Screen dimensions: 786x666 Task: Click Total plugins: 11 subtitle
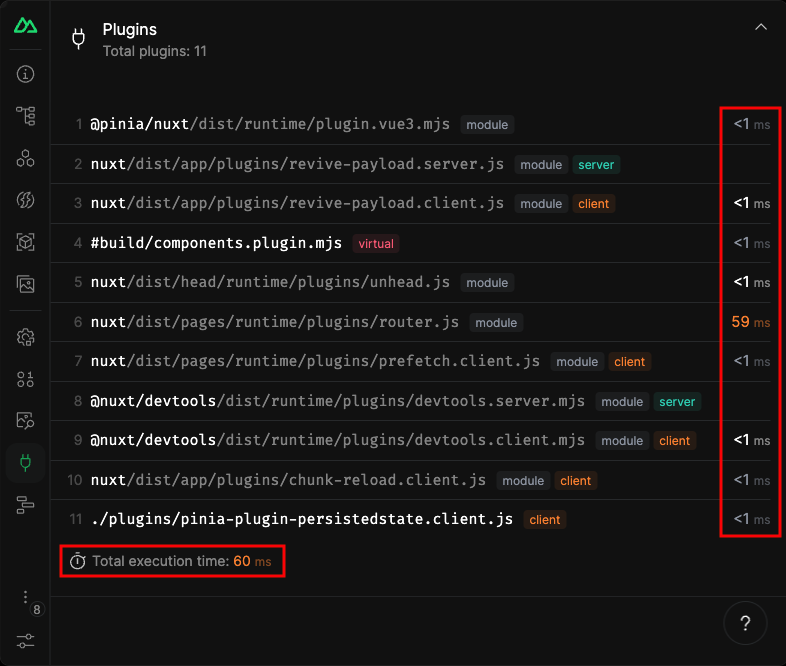tap(154, 51)
